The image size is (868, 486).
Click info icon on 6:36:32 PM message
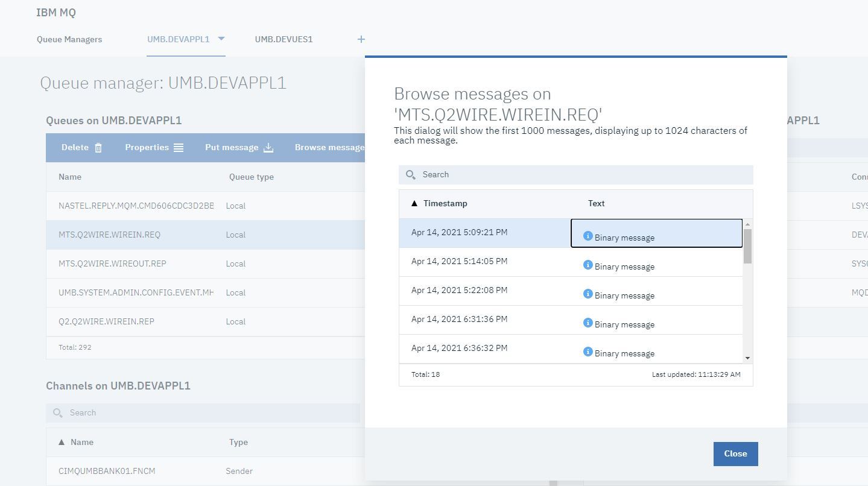tap(588, 352)
